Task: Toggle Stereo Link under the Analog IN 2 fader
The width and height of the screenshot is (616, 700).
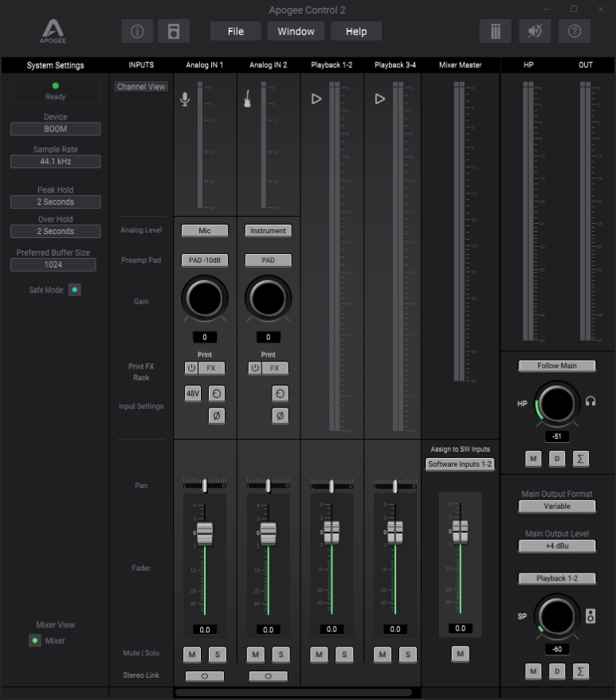Action: coord(268,676)
